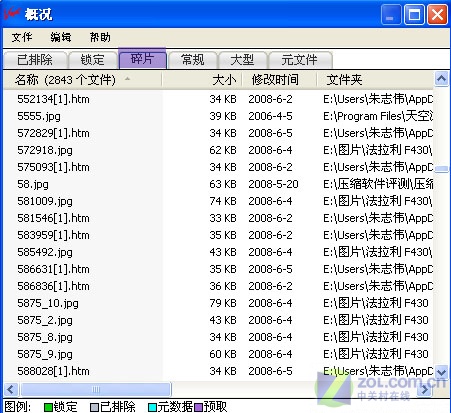Click the app icon in title bar
The height and width of the screenshot is (413, 451).
pos(11,14)
